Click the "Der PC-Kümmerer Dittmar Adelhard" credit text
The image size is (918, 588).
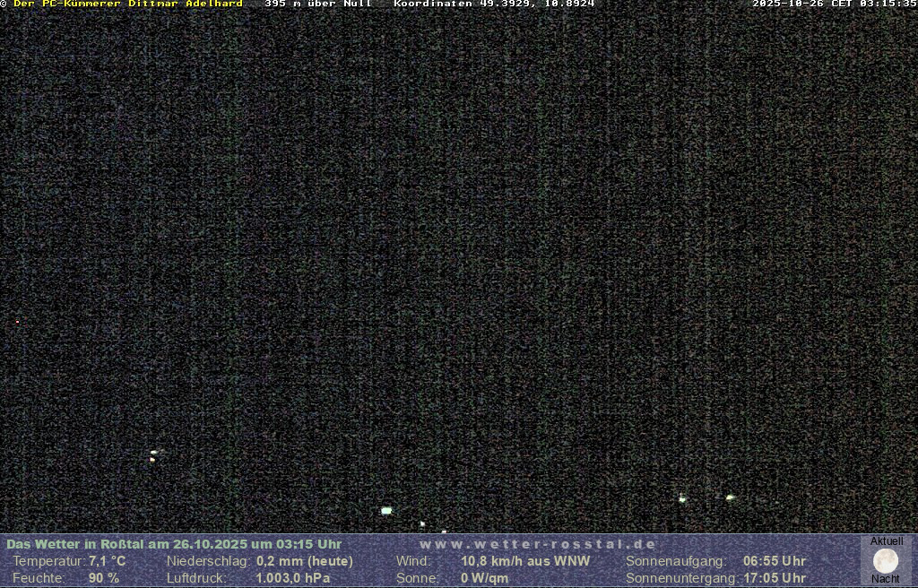click(x=127, y=4)
